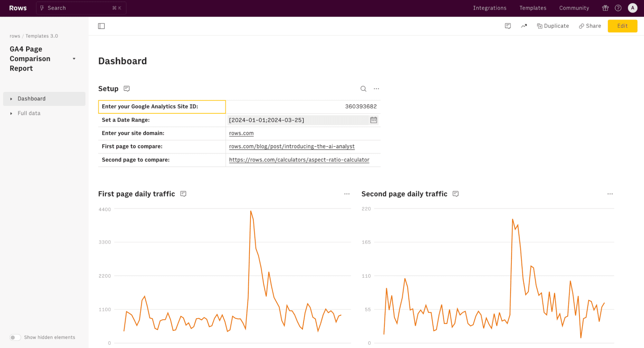Click the First page traffic chart peak
Screen dimensions: 644x348
click(251, 212)
